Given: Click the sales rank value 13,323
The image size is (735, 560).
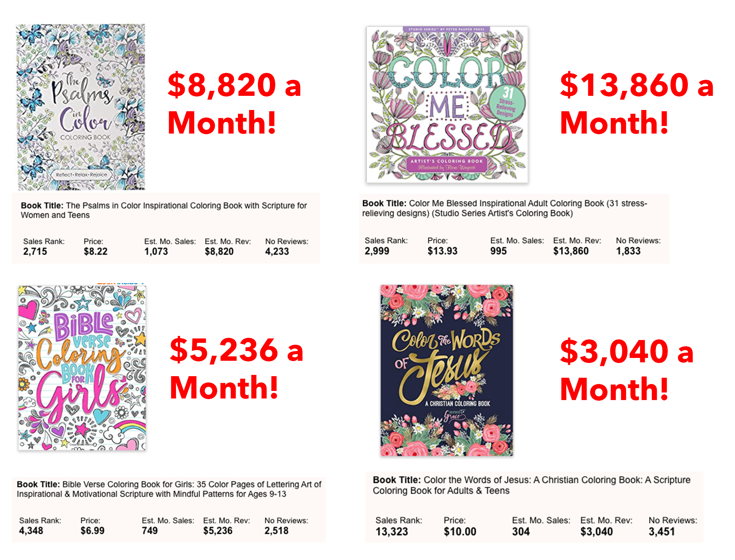Looking at the screenshot, I should (391, 531).
